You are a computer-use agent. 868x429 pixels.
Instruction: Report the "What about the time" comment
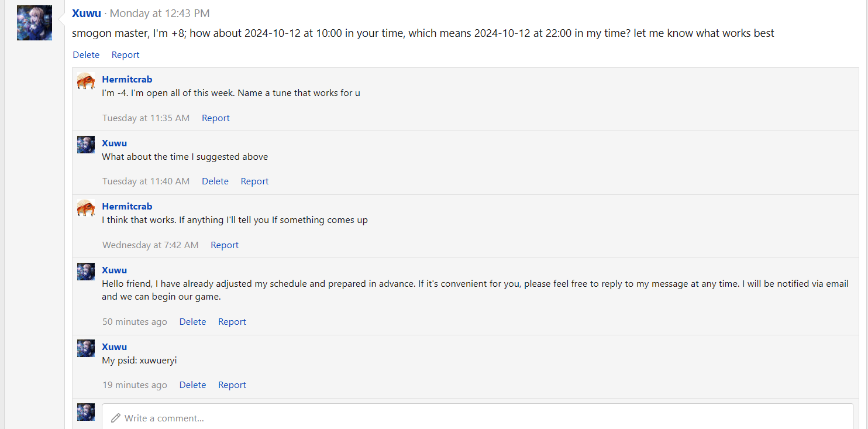click(x=254, y=181)
